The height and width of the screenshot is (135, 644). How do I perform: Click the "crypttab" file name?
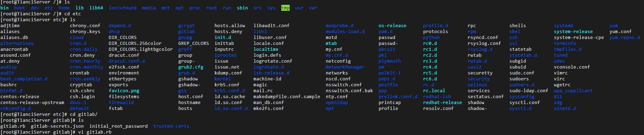pos(81,85)
